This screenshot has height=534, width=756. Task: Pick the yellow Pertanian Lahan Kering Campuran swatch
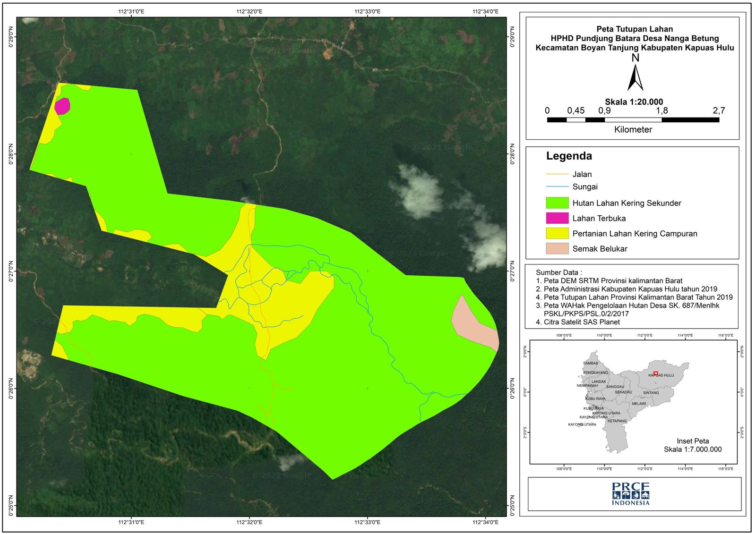click(557, 233)
